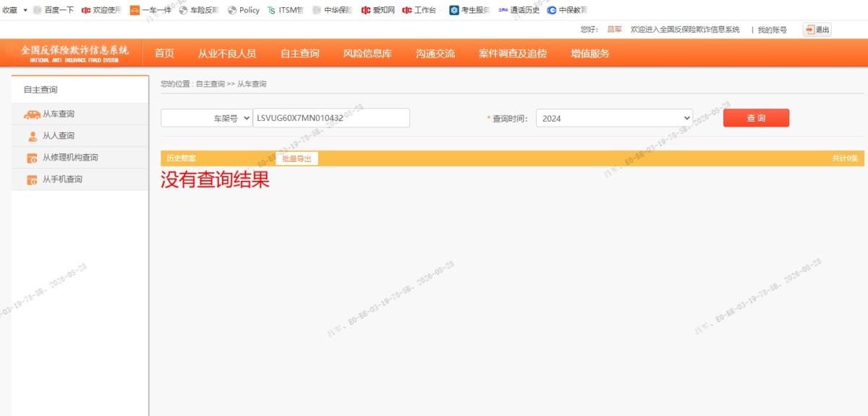Click the person icon beside 从人查询

point(33,136)
